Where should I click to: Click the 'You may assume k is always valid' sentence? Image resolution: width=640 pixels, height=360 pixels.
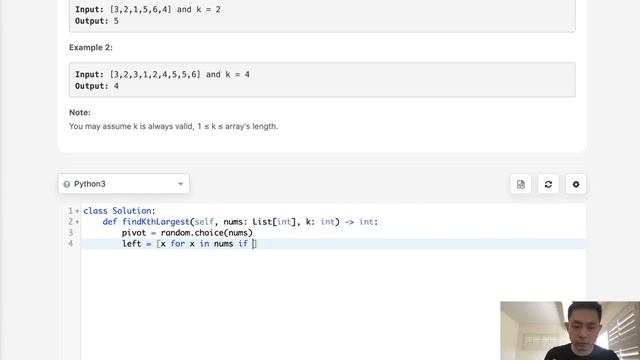(x=173, y=126)
